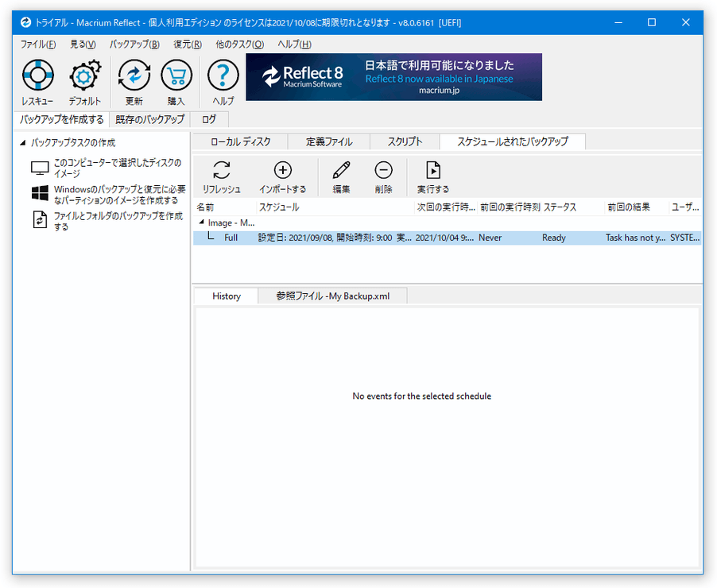The height and width of the screenshot is (588, 717).
Task: Click the 次回の実行時... column header
Action: 446,207
